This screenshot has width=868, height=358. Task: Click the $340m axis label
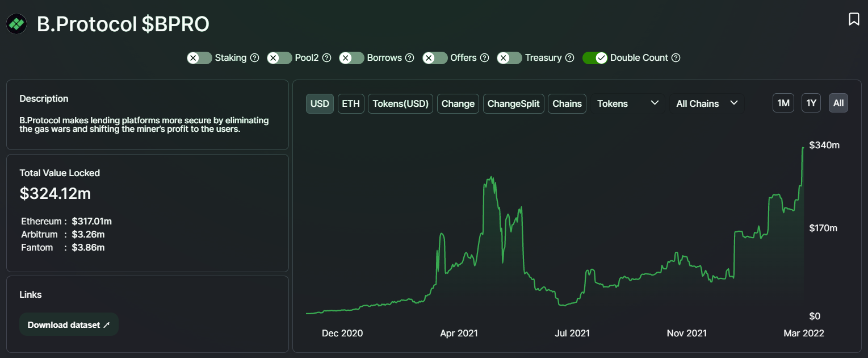point(824,145)
